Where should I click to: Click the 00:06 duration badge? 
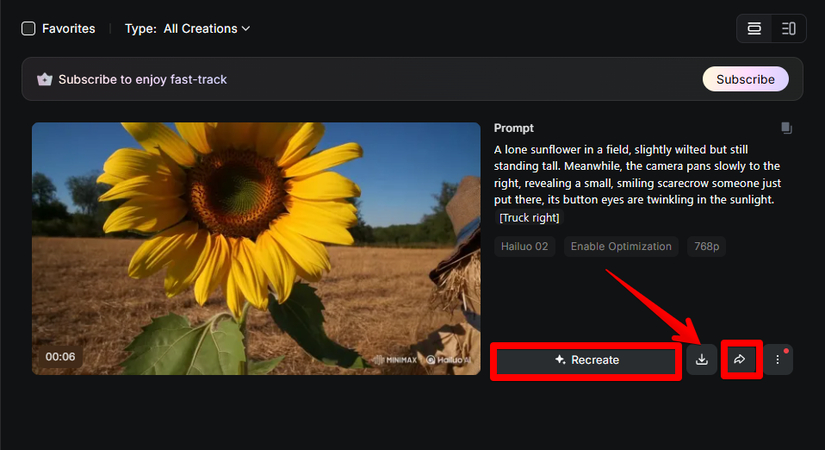click(x=60, y=357)
